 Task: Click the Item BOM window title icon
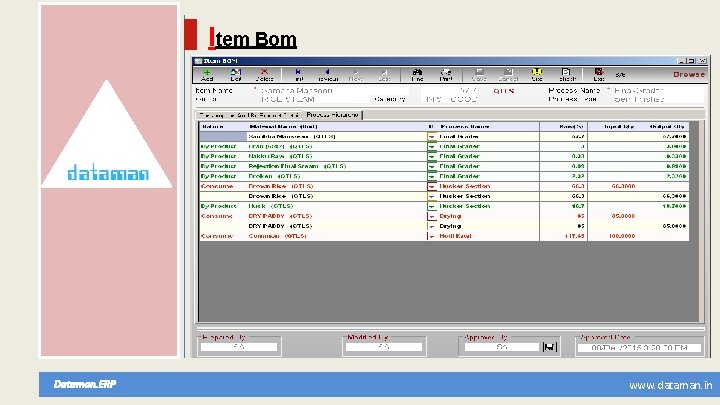click(x=198, y=61)
